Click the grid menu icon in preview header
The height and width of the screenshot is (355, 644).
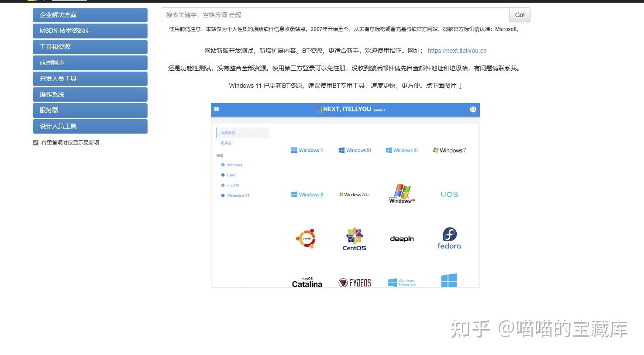(x=217, y=109)
